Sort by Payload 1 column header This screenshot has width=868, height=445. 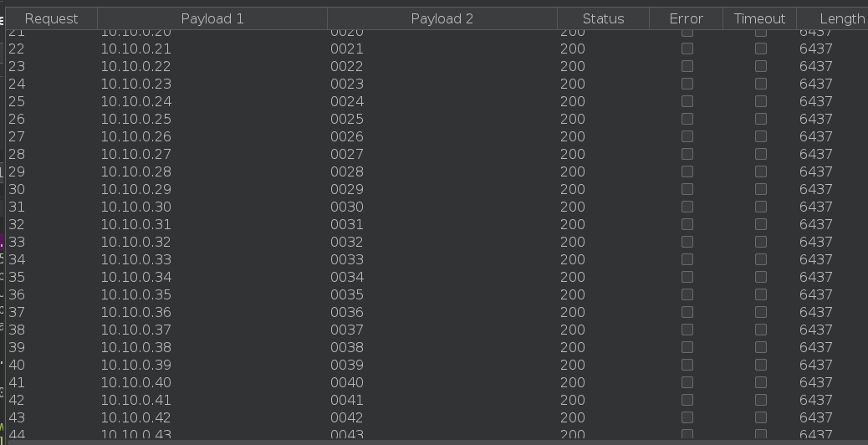click(x=212, y=18)
